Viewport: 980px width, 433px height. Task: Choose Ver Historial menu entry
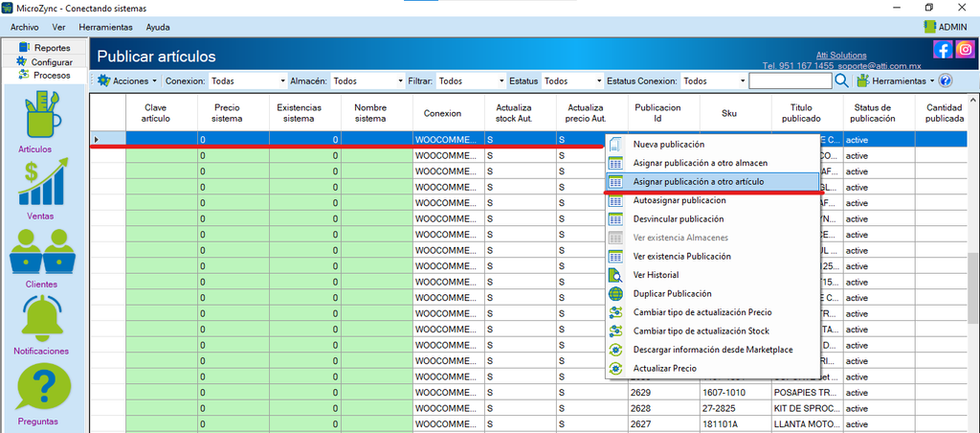712,275
